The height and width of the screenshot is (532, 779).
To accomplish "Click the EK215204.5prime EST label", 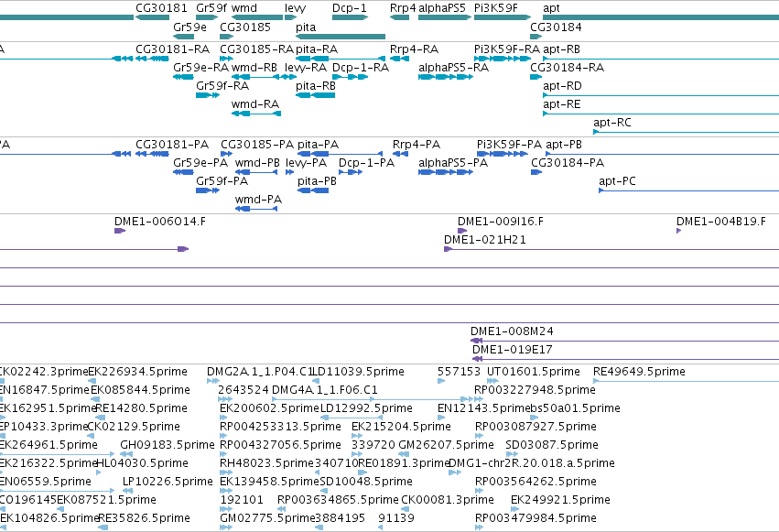I will (x=402, y=426).
